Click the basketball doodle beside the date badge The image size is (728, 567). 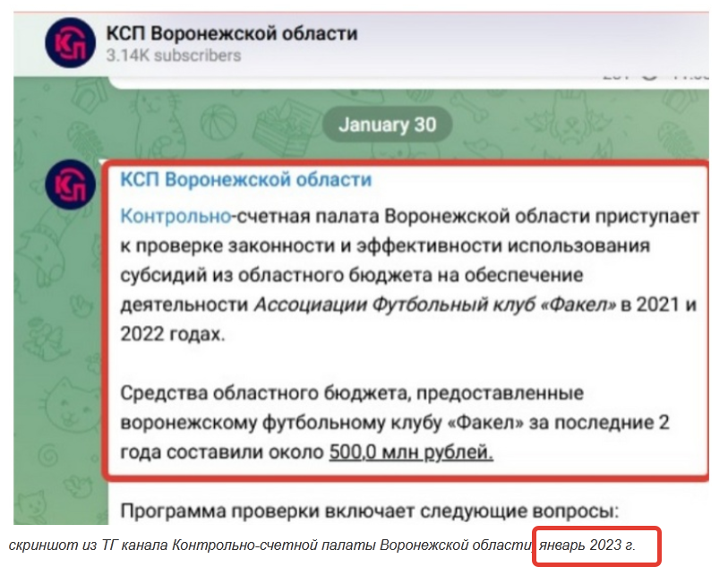216,120
